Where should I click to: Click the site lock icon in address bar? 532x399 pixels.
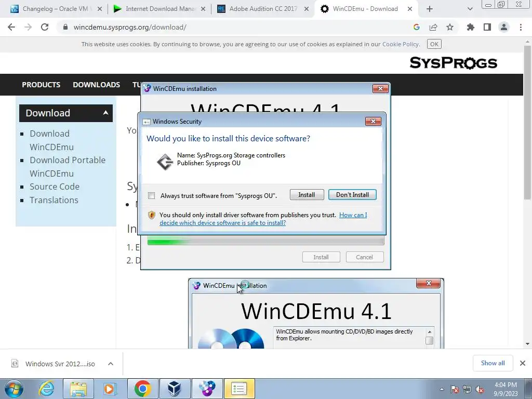[x=65, y=27]
